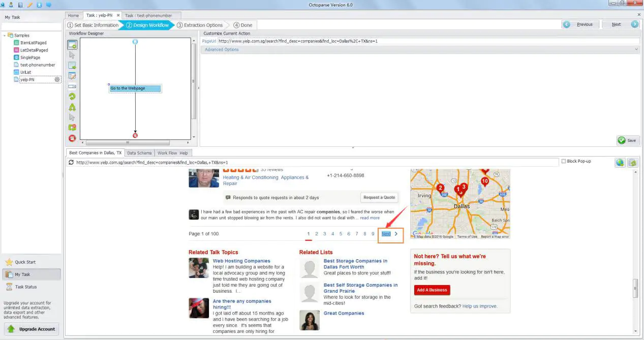The image size is (644, 340).
Task: Open the SinglePage sample task
Action: tap(30, 57)
